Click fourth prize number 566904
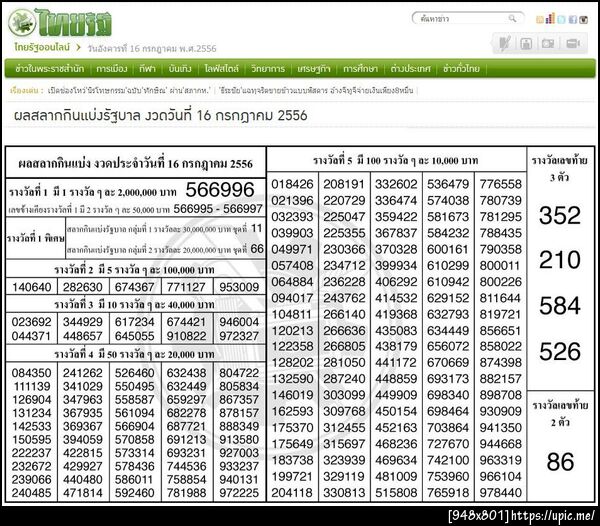Screen dimensions: 600x526 tap(134, 426)
